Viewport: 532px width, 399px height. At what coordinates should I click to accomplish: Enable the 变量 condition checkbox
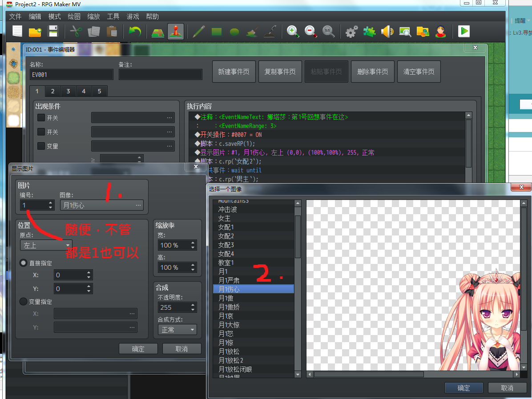pos(41,146)
